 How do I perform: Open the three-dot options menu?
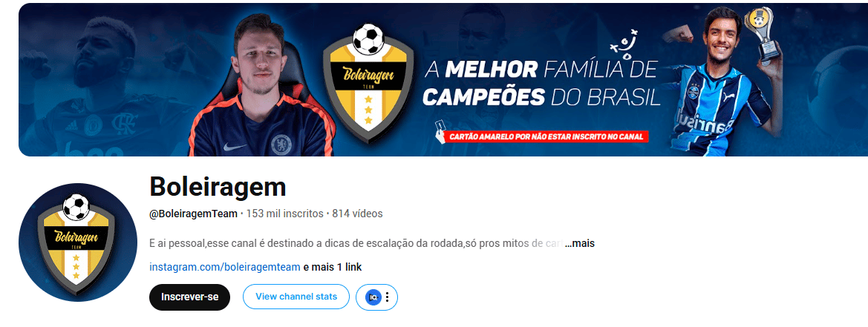pyautogui.click(x=388, y=297)
